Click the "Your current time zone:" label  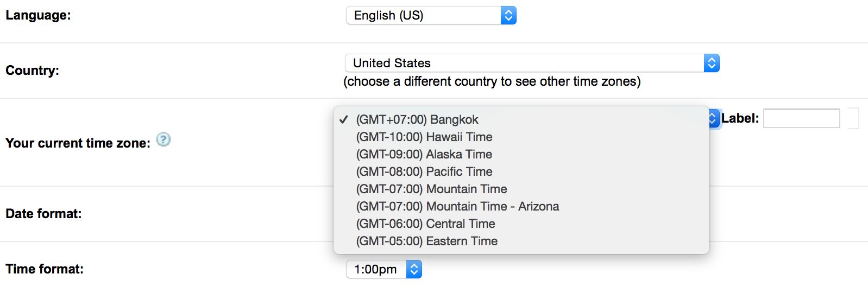pyautogui.click(x=78, y=143)
